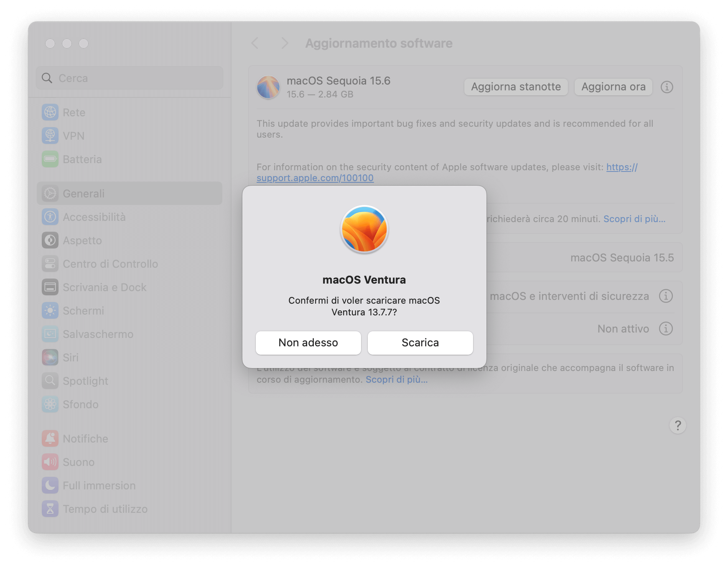Click Non adesso to dismiss dialog
728x568 pixels.
pyautogui.click(x=308, y=343)
